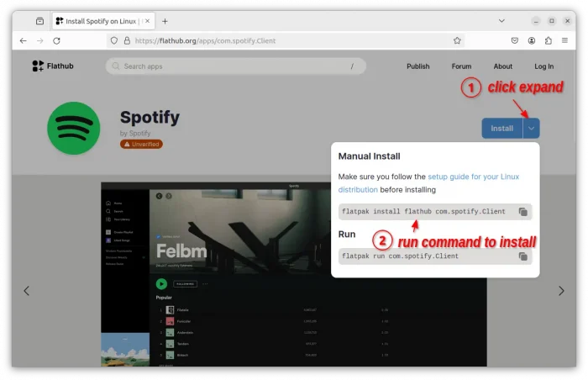
Task: Show previous screenshot with left arrow
Action: [x=26, y=291]
